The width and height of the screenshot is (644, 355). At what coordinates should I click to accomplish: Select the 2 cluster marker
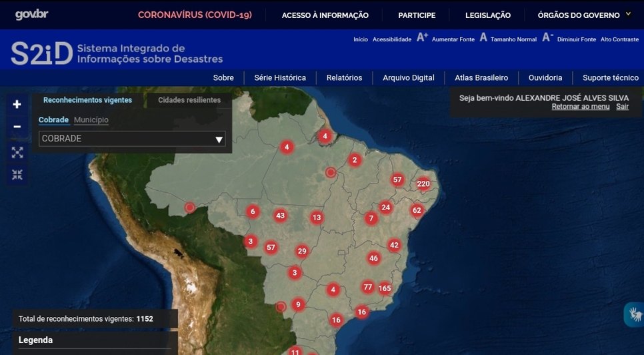pos(355,160)
